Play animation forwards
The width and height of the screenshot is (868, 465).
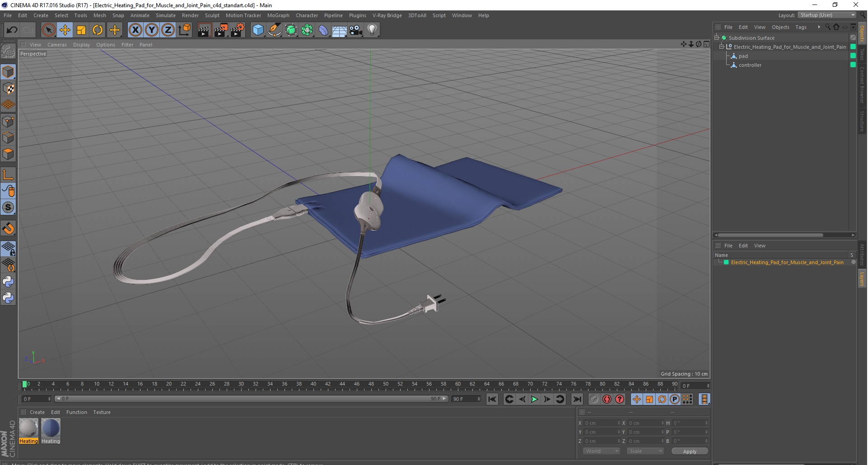tap(534, 399)
